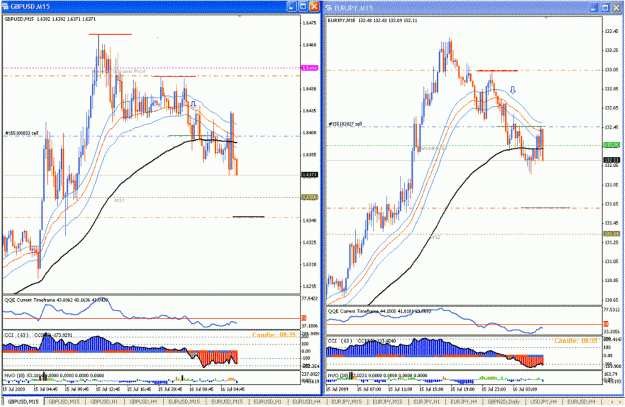The height and width of the screenshot is (407, 625).
Task: Switch to the EURUSD,H1 chart tab
Action: click(267, 402)
